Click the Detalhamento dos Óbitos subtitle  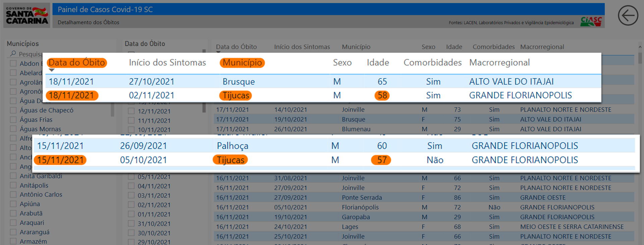(88, 22)
